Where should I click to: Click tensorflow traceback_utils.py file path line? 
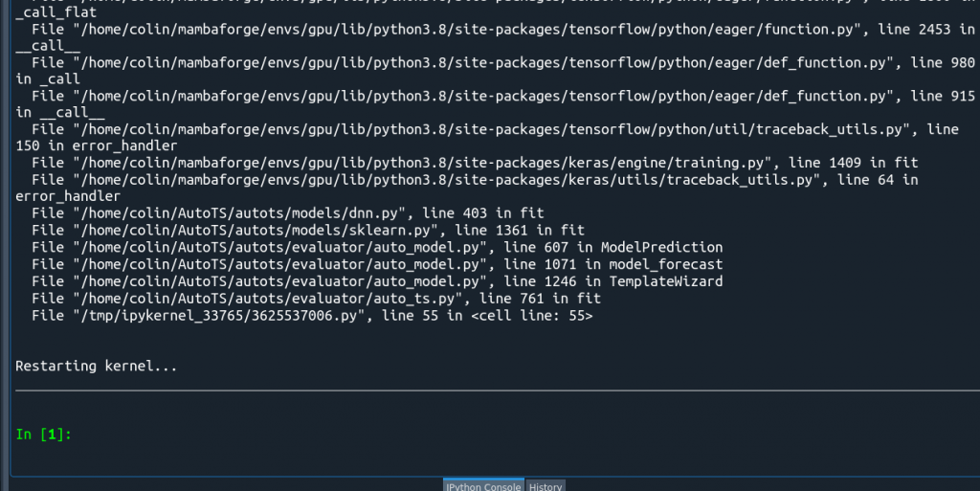(495, 129)
